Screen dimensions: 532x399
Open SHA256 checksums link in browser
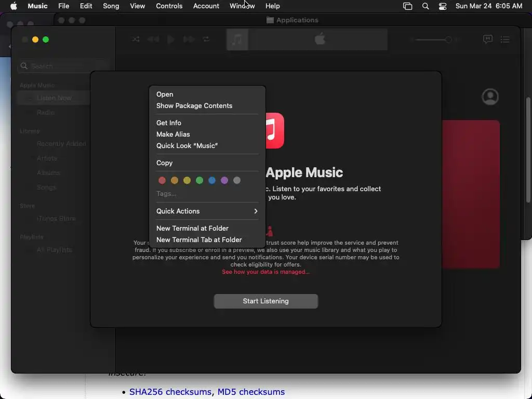170,392
